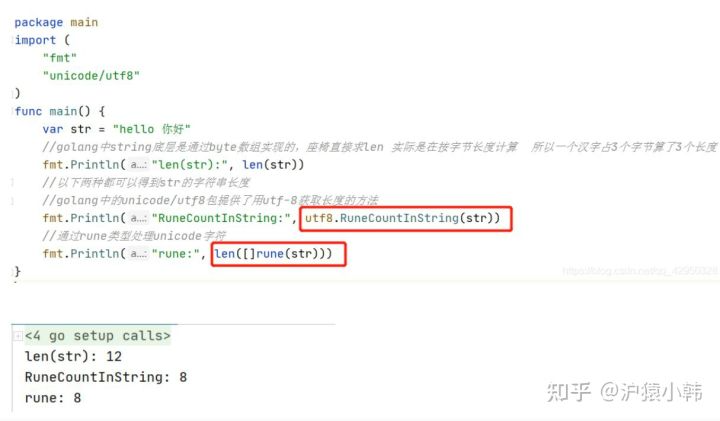Collapse the import block fold marker
The image size is (720, 421).
12,40
